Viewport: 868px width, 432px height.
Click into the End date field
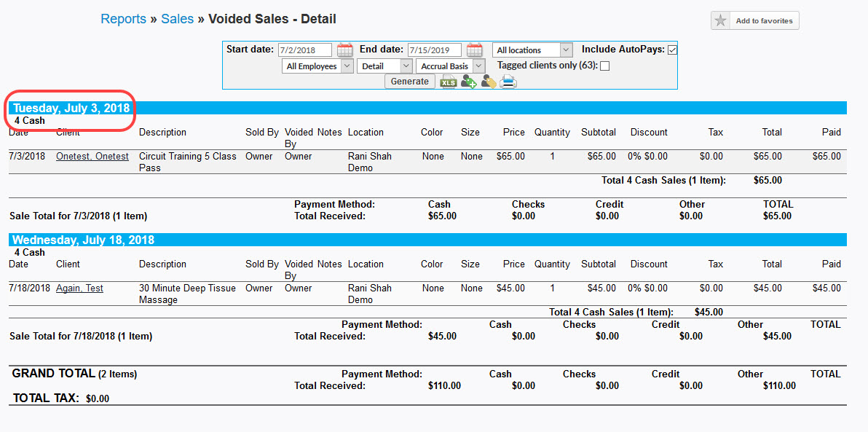tap(434, 50)
